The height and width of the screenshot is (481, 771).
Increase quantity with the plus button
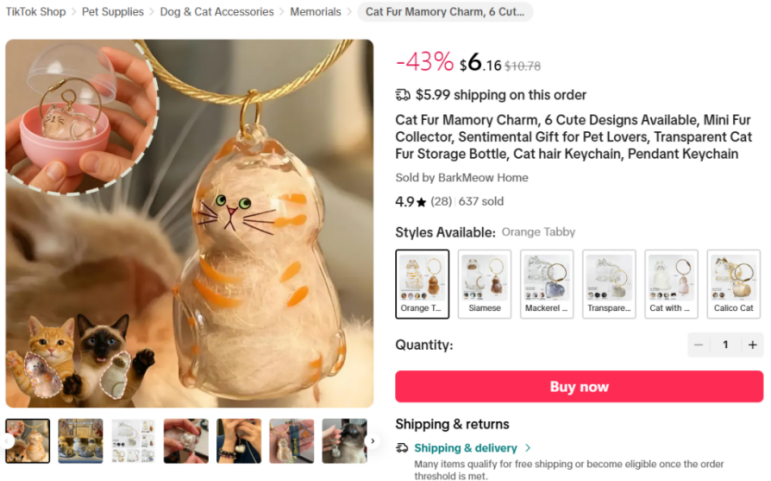[x=752, y=345]
